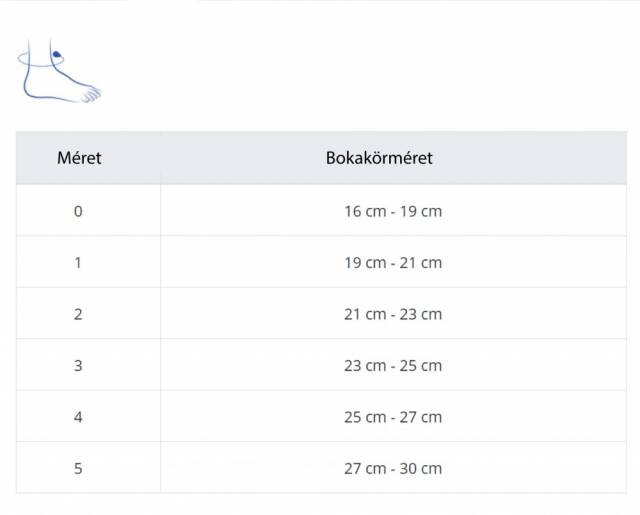This screenshot has height=515, width=640.
Task: Choose the 27 cm - 30 cm range
Action: (x=392, y=468)
